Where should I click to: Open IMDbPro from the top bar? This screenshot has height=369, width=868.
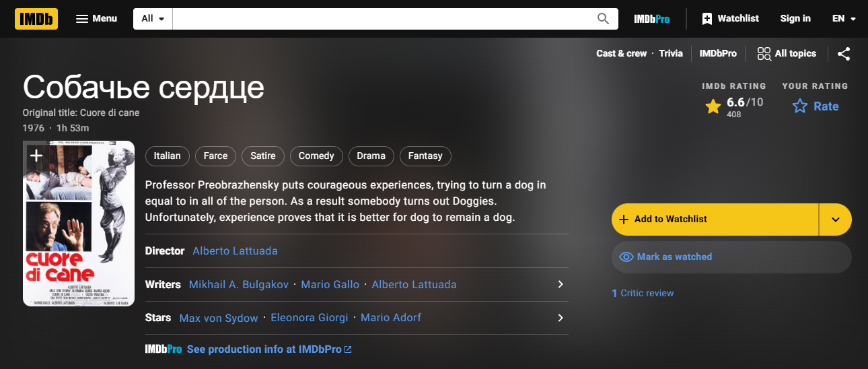click(652, 19)
